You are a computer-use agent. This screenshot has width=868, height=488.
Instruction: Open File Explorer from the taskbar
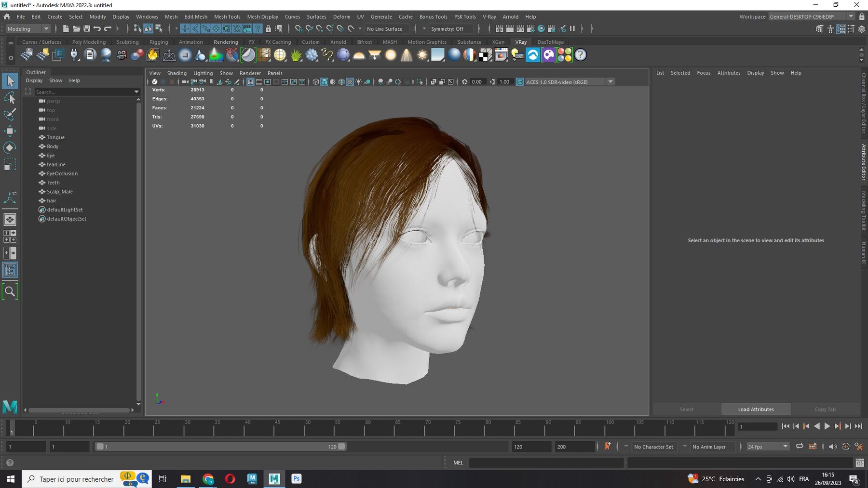186,478
